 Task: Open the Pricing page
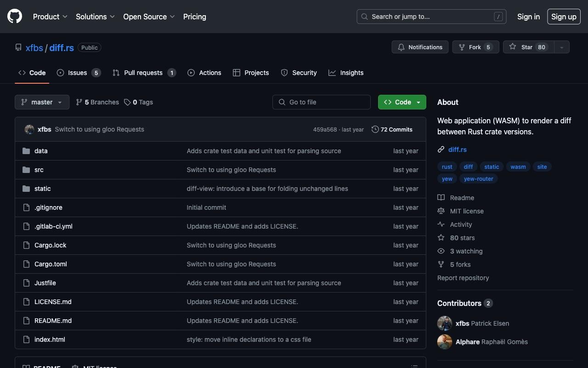tap(195, 17)
